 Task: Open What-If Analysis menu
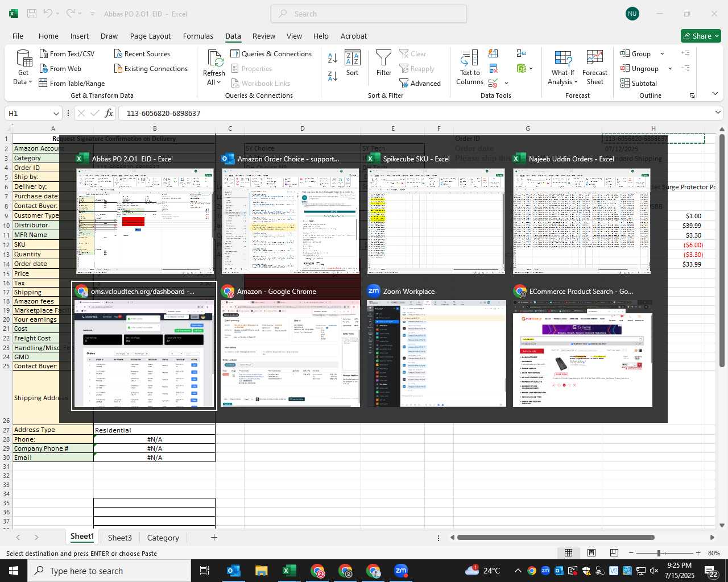(x=563, y=68)
